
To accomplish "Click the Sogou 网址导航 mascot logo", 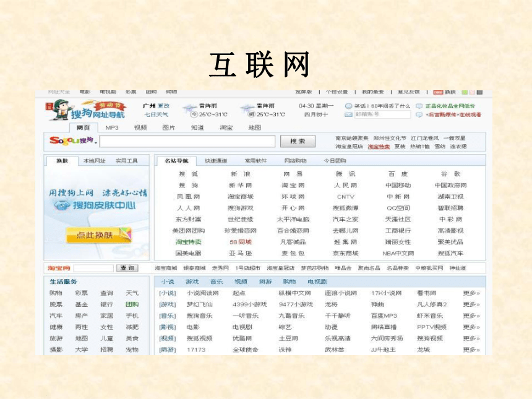I will (x=85, y=110).
